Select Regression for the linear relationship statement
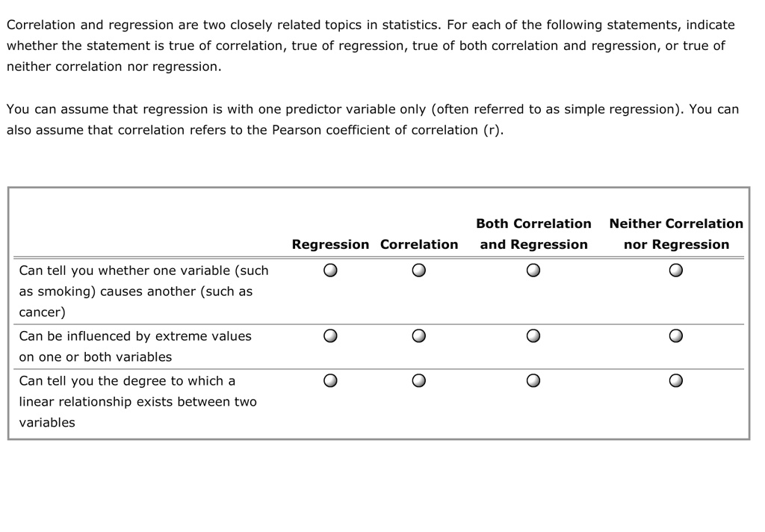Image resolution: width=765 pixels, height=532 pixels. [330, 380]
